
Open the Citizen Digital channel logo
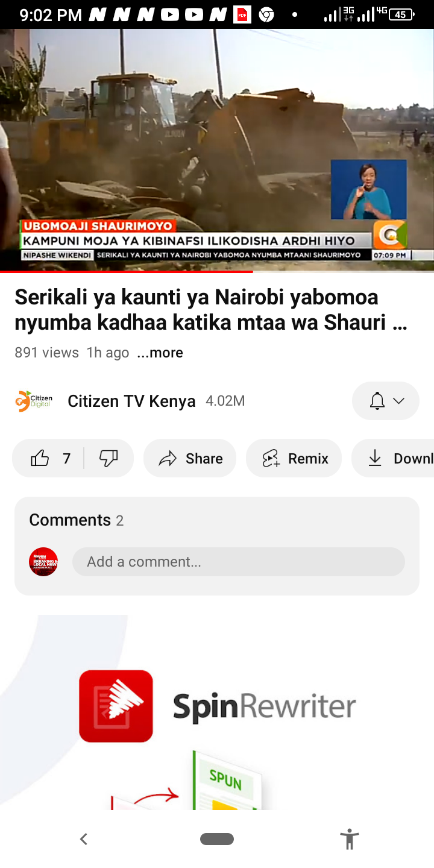(x=34, y=401)
